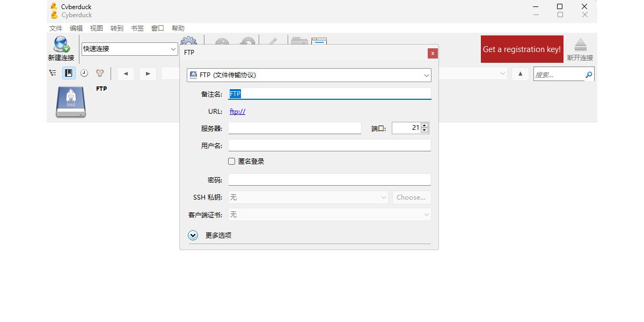Open the 编辑 menu
The width and height of the screenshot is (644, 322).
[x=76, y=28]
